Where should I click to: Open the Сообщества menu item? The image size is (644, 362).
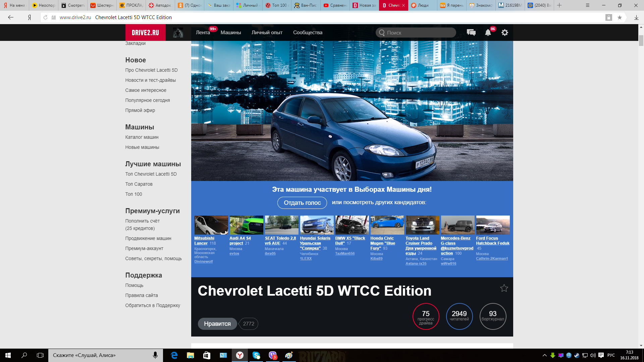point(308,33)
